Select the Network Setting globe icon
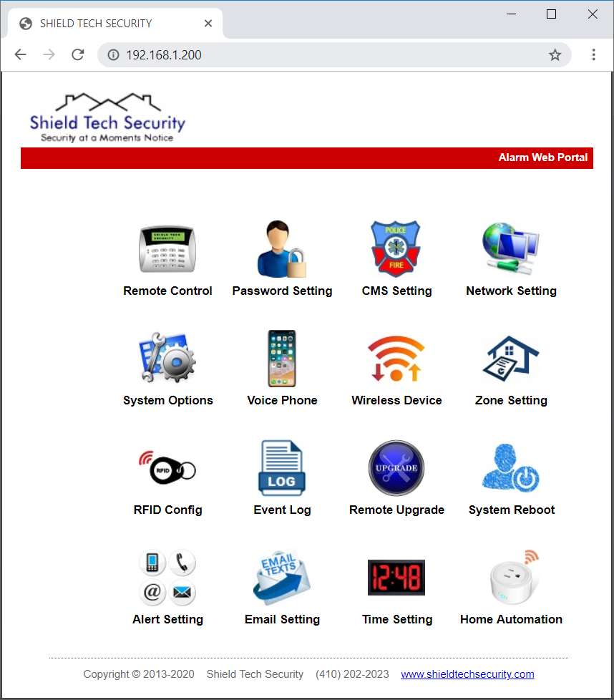 [x=511, y=248]
